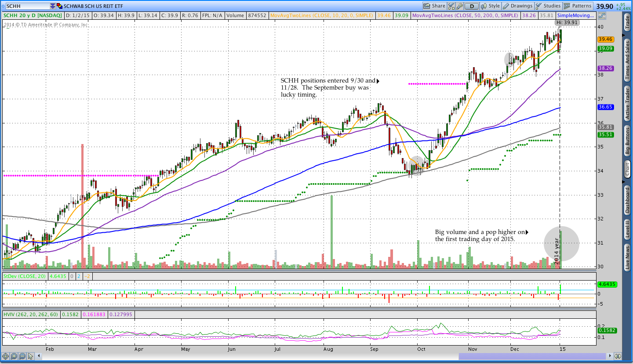
Task: Click the study curve icon right of SimpleMoving
Action: [601, 15]
